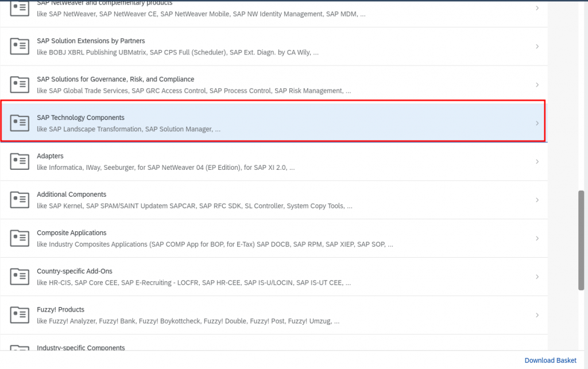The image size is (588, 369).
Task: Click the Composite Applications chevron arrow
Action: point(537,238)
